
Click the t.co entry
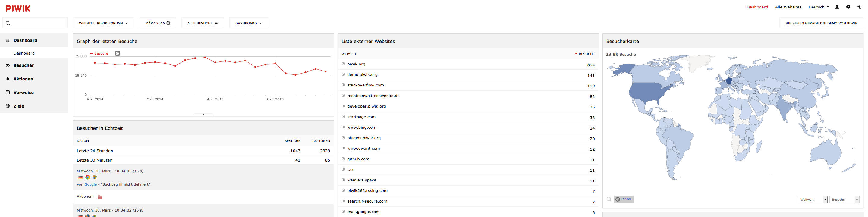(x=351, y=169)
